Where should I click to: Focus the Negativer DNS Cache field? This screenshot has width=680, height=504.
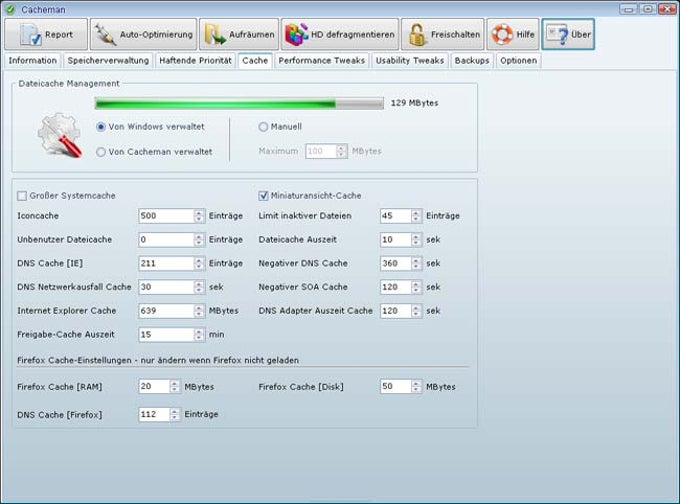click(396, 263)
